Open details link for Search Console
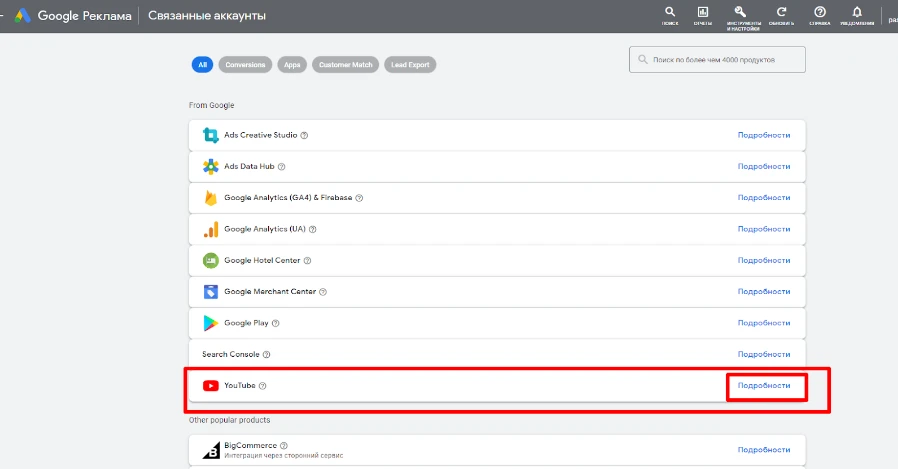This screenshot has height=469, width=898. [x=764, y=354]
